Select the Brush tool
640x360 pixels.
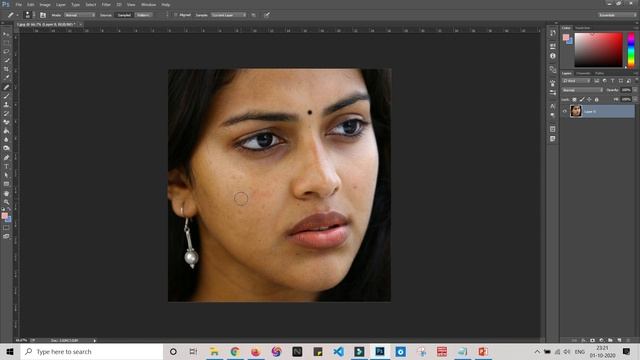(x=6, y=96)
